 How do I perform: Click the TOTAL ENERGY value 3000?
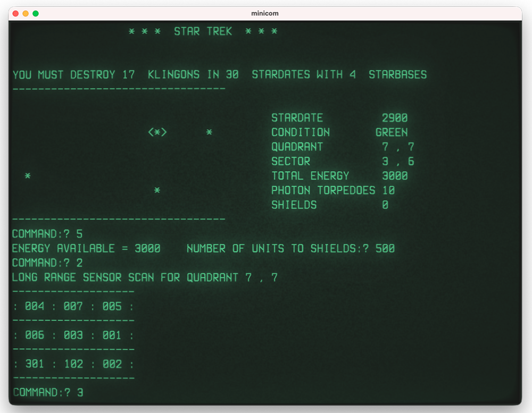pos(395,175)
